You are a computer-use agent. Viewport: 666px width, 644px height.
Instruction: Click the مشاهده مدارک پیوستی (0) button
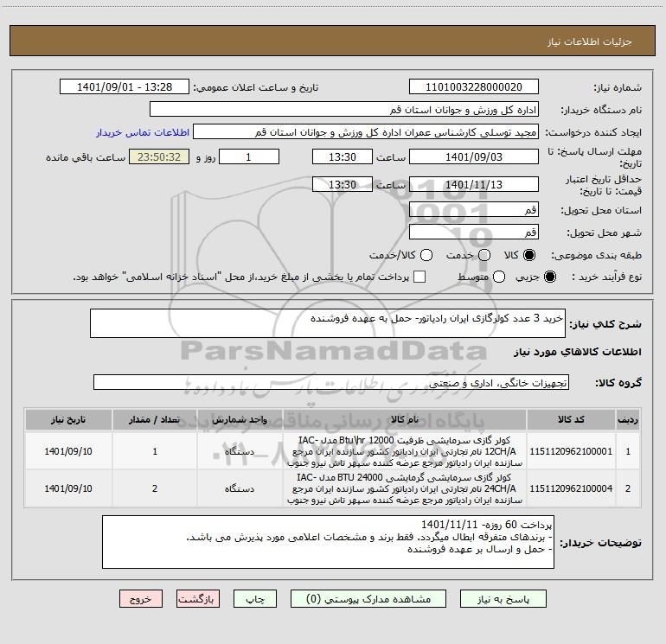(x=368, y=599)
